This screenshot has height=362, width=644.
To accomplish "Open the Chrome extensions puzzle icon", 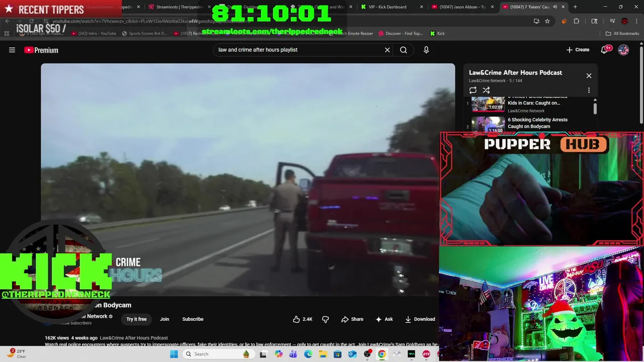I will 577,21.
